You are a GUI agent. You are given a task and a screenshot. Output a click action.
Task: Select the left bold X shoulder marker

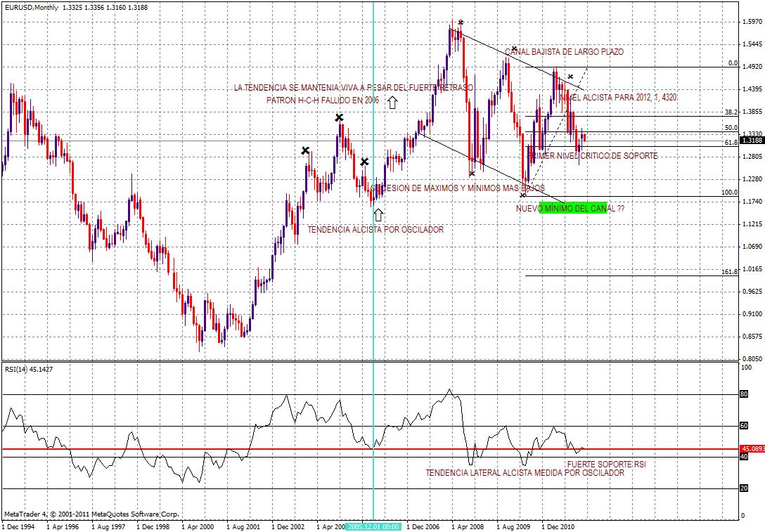point(305,150)
